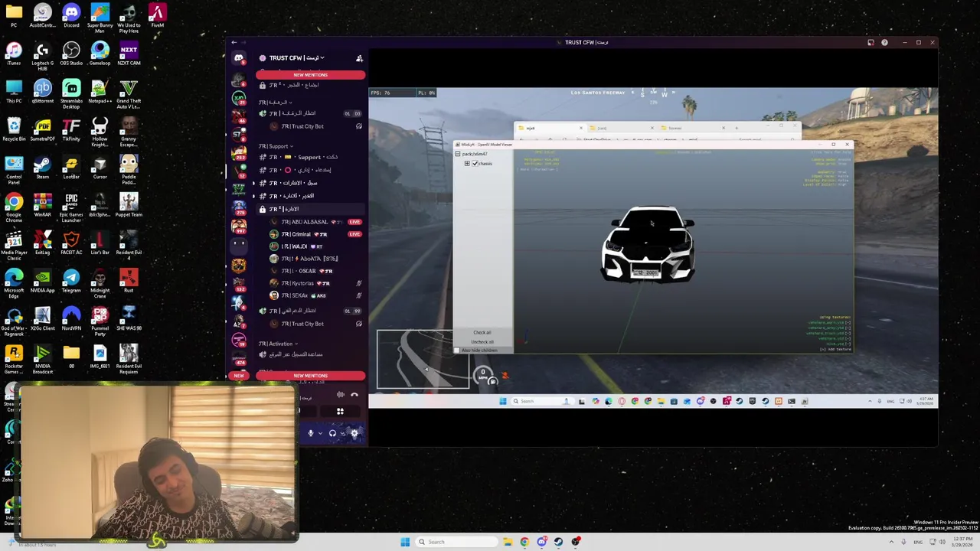
Task: Launch NordVPN from the desktop
Action: (71, 318)
